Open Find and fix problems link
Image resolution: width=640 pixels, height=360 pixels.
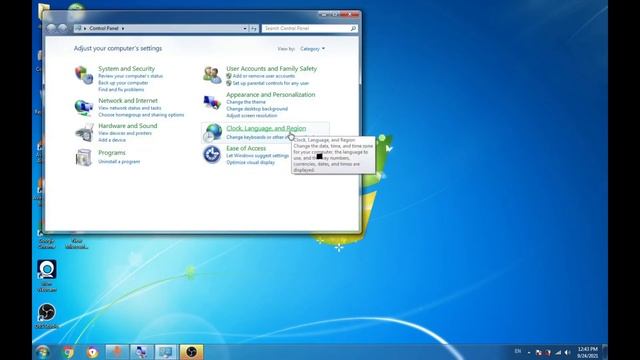pos(121,89)
